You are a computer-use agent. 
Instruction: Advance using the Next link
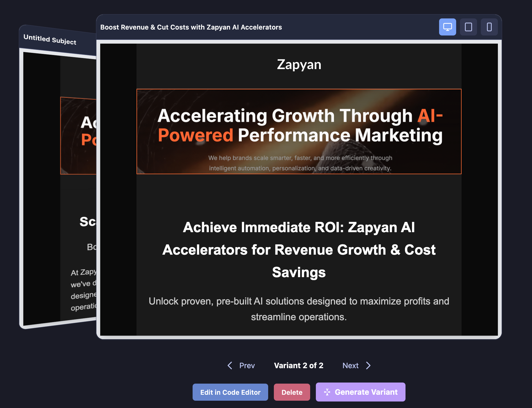pyautogui.click(x=350, y=365)
